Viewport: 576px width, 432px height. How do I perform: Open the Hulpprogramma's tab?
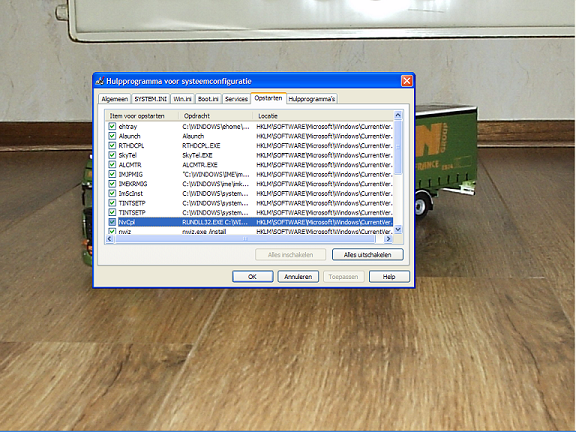pos(312,99)
